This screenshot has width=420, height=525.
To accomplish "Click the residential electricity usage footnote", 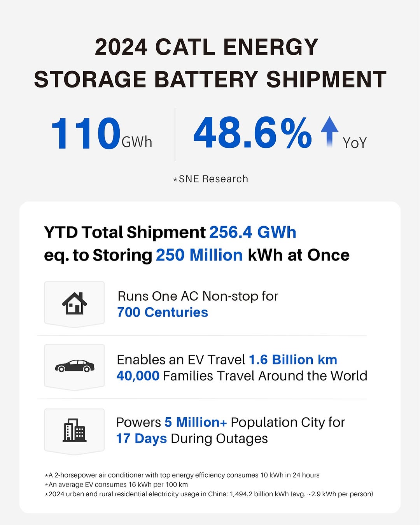I will pos(209,494).
